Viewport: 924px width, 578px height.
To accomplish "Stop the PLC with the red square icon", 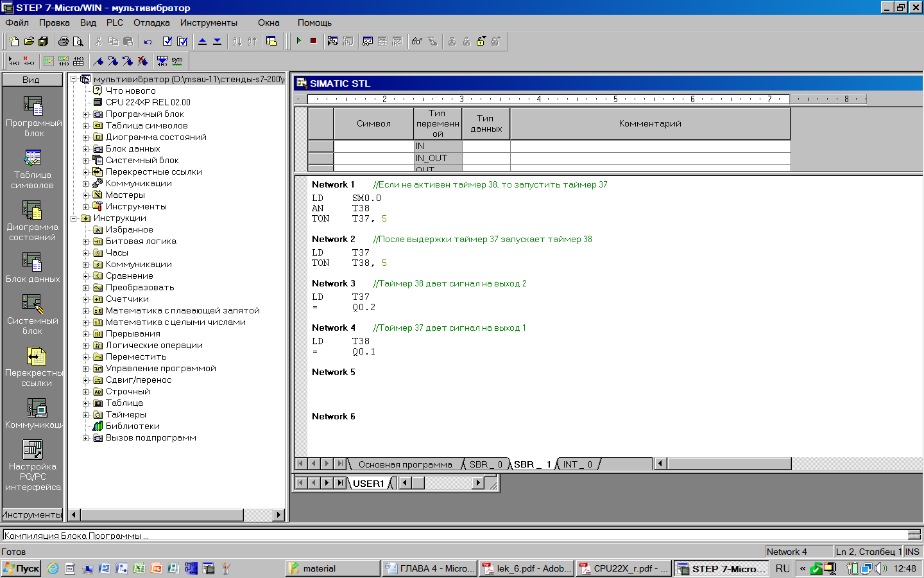I will (313, 41).
